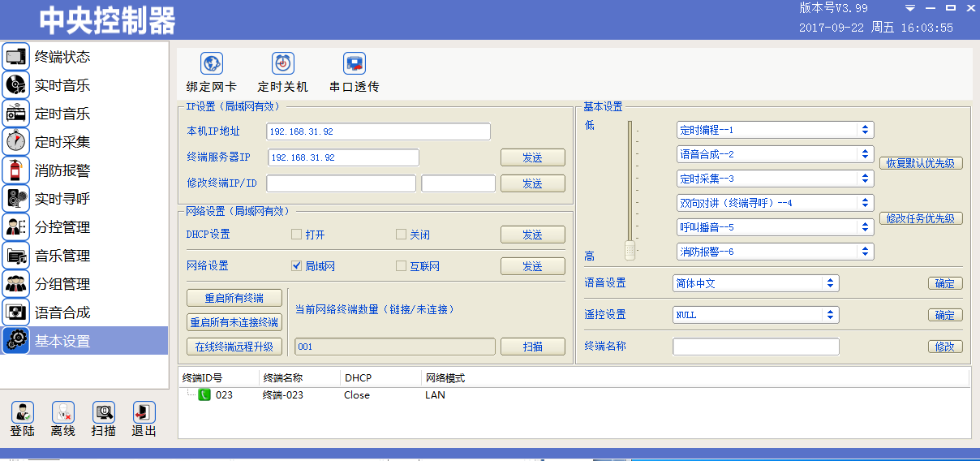Click 确定 for 语音设置

coord(945,283)
